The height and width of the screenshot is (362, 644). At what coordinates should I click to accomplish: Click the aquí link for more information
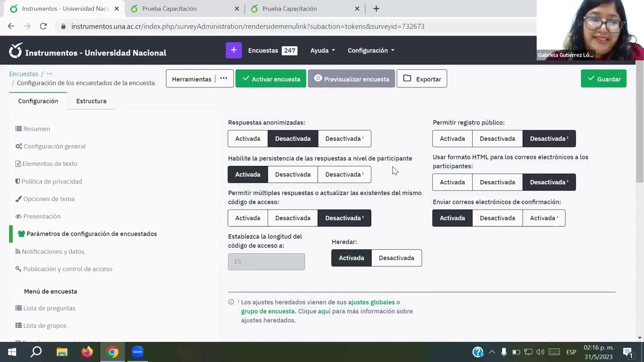click(324, 311)
